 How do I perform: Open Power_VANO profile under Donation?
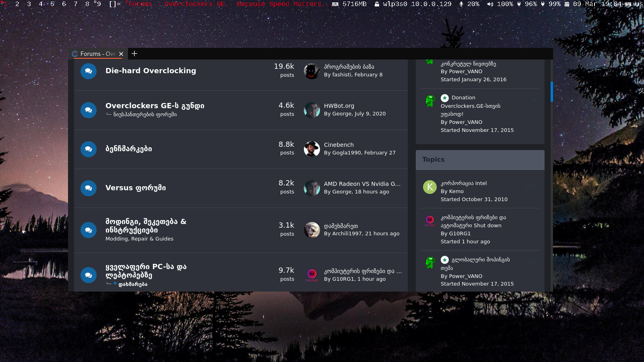click(x=466, y=122)
